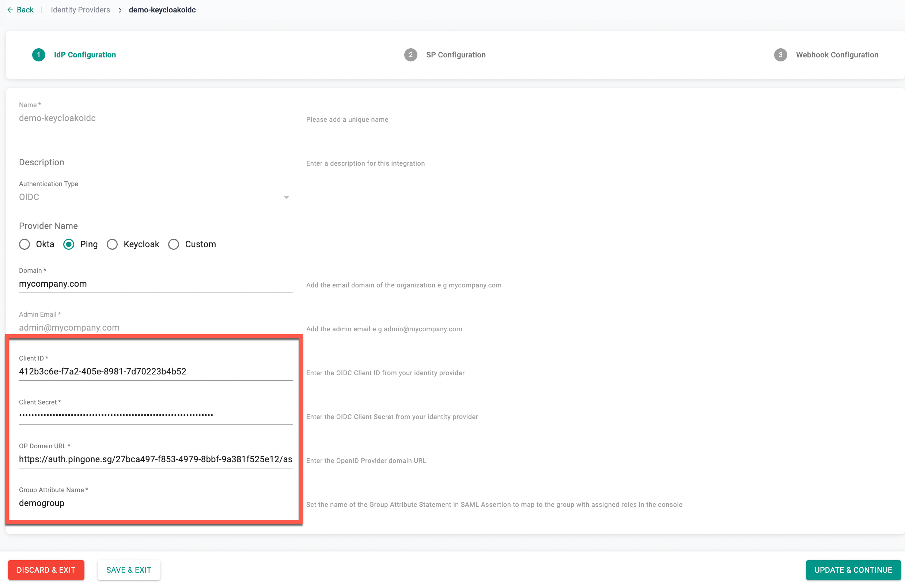Viewport: 905px width, 588px height.
Task: Select the Ping provider radio button
Action: coord(69,244)
